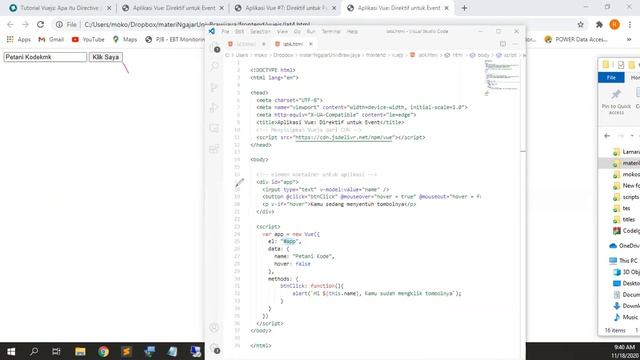640x360 pixels.
Task: Select File tab in File Explorer ribbon
Action: 611,78
